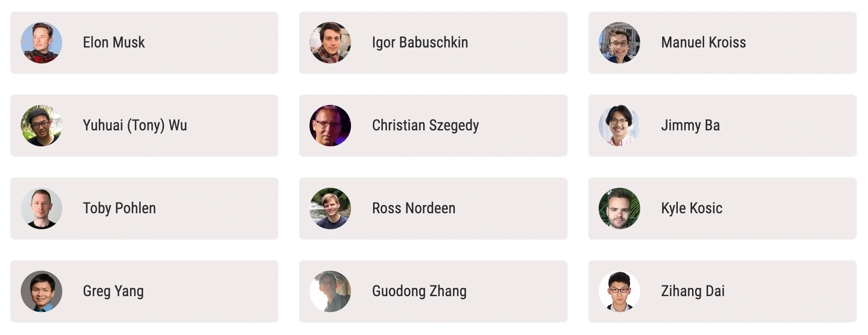Open the avatar beside Christian Szegedy

[330, 126]
